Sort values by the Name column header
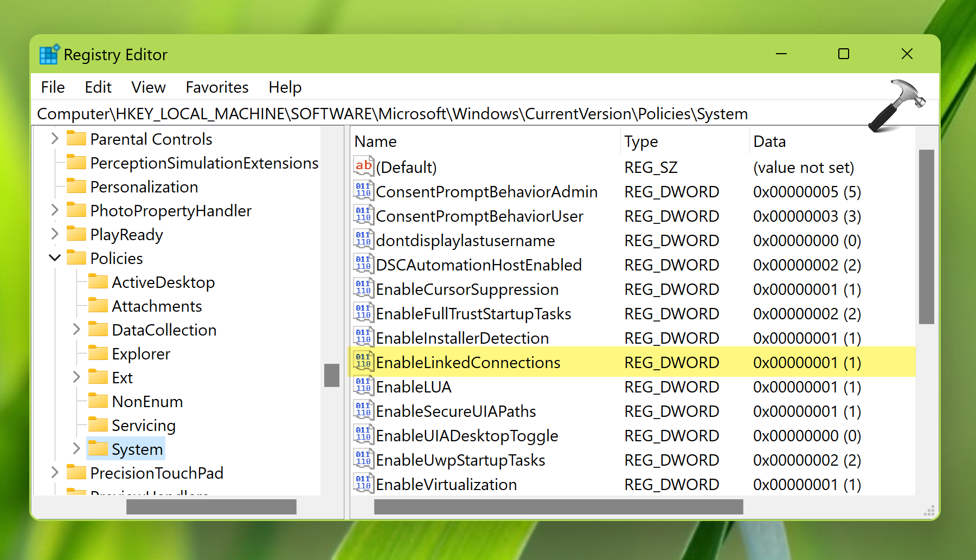Image resolution: width=976 pixels, height=560 pixels. (x=375, y=141)
